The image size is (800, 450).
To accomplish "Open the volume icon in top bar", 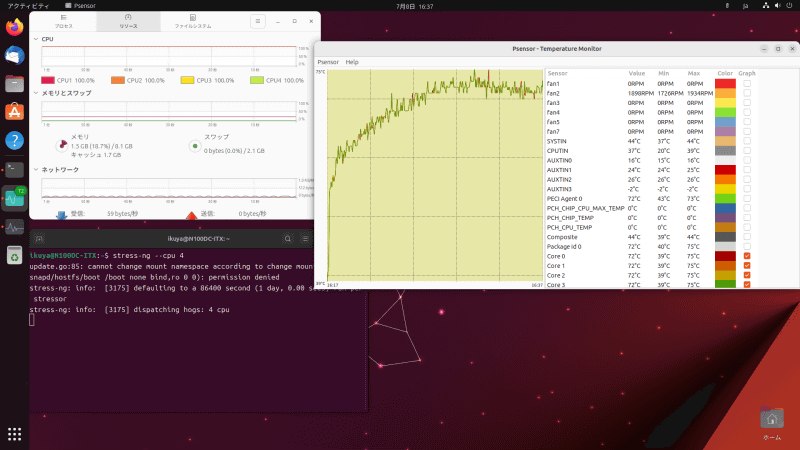I will [x=778, y=6].
